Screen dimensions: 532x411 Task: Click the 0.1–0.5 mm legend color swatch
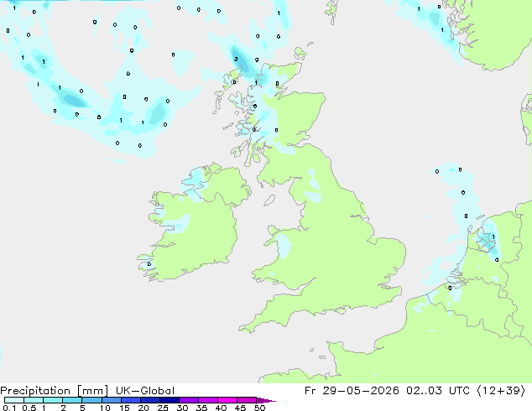tap(14, 400)
